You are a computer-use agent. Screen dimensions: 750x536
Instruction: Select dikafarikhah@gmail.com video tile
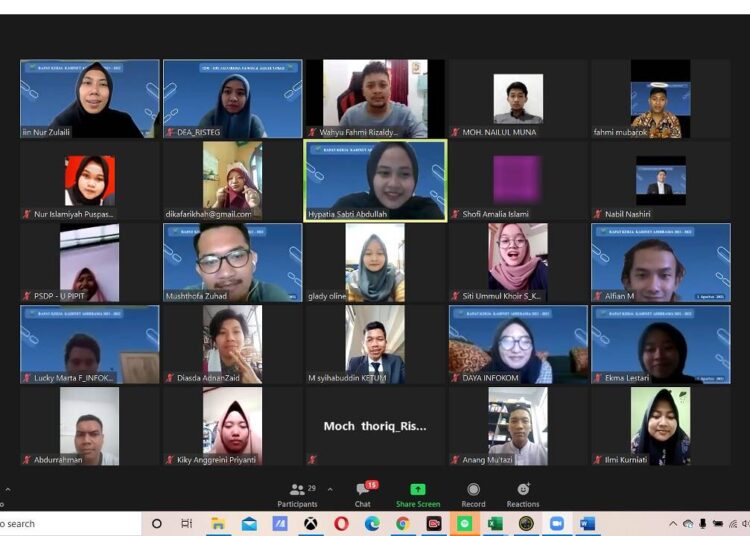click(232, 181)
